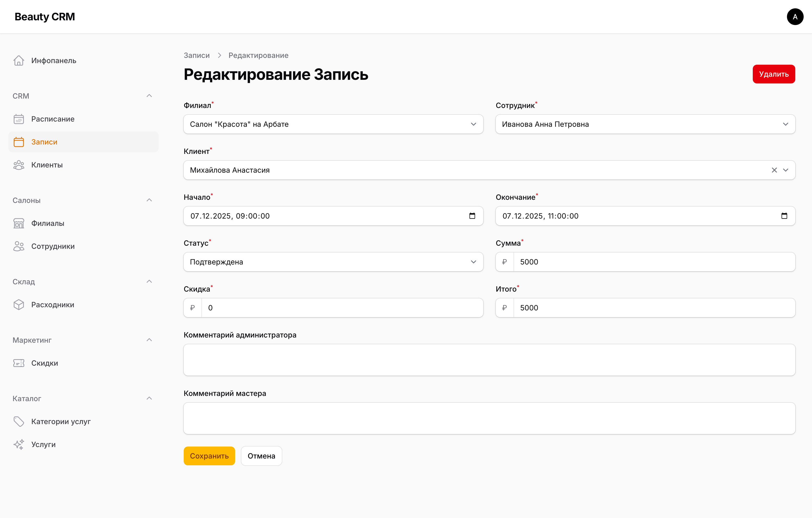Click the ruble prefix of Итого field

point(504,308)
